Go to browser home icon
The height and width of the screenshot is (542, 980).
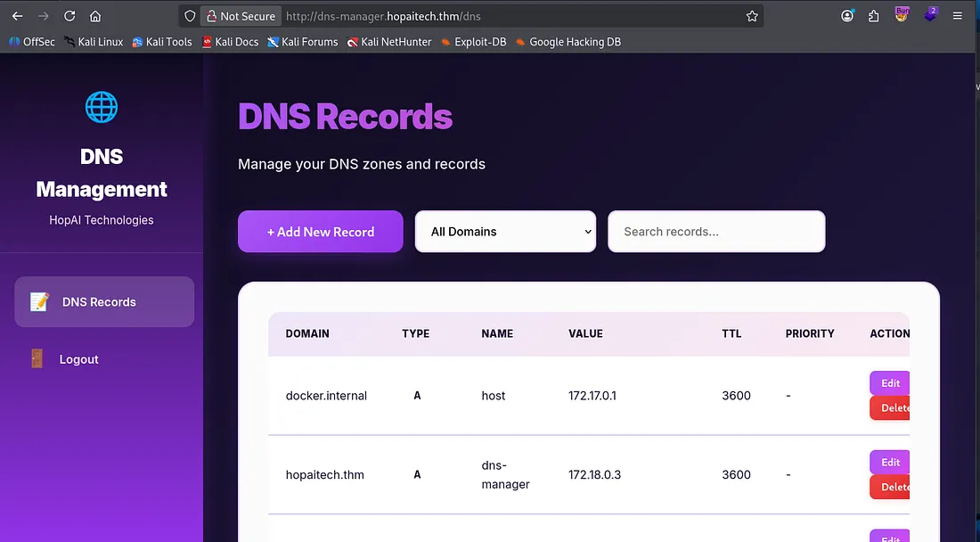pos(95,16)
